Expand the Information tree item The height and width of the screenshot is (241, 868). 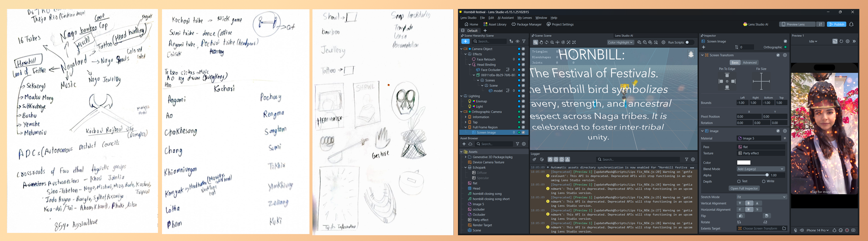click(x=466, y=117)
